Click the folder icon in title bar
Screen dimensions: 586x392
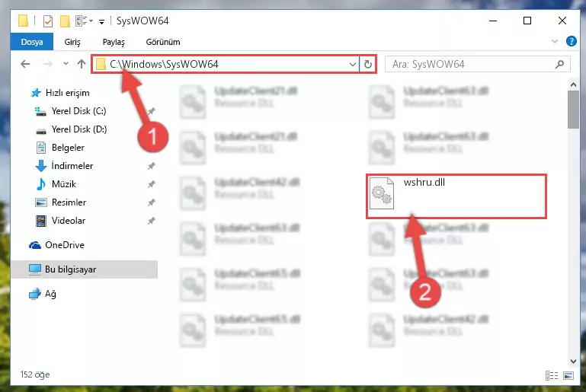(x=23, y=21)
